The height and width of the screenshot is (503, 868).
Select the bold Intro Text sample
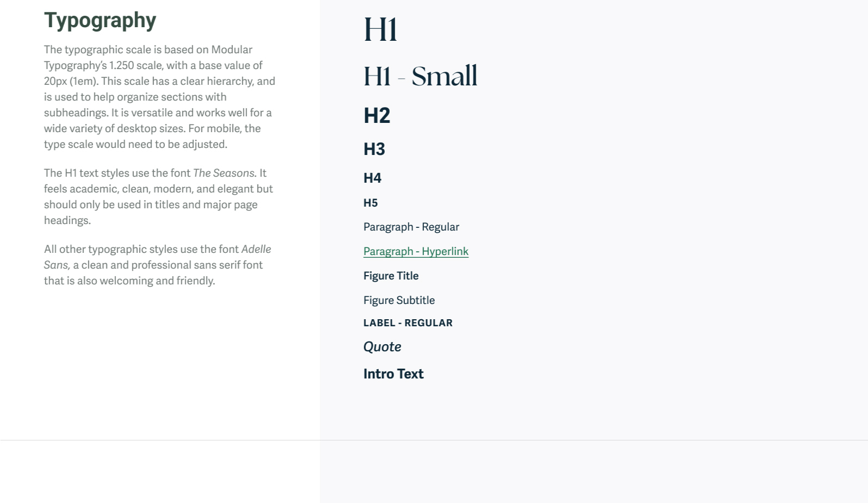coord(393,374)
